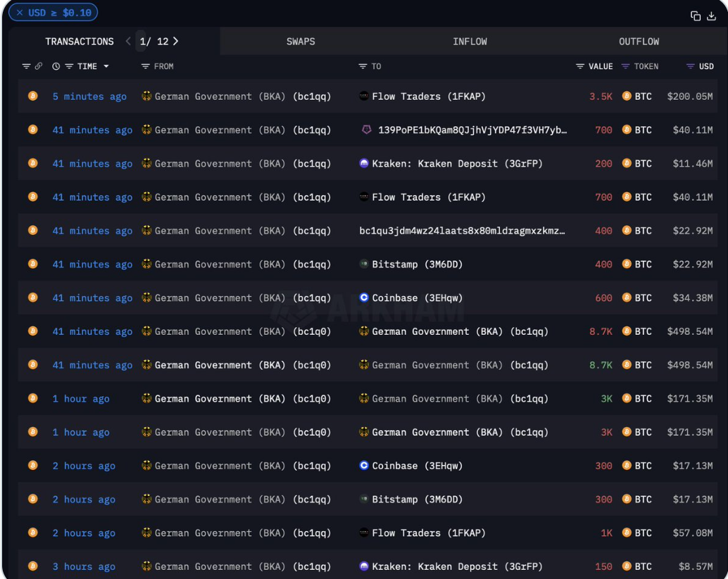This screenshot has height=579, width=728.
Task: Select the TRANSACTIONS tab
Action: [x=80, y=42]
